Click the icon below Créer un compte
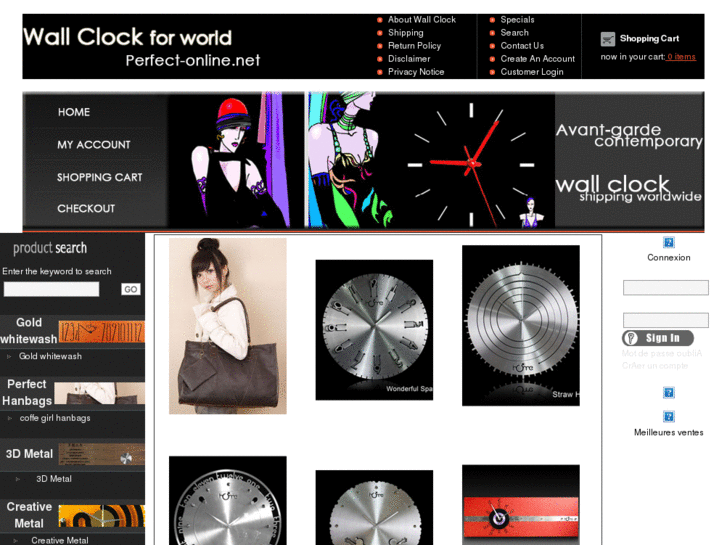 669,392
